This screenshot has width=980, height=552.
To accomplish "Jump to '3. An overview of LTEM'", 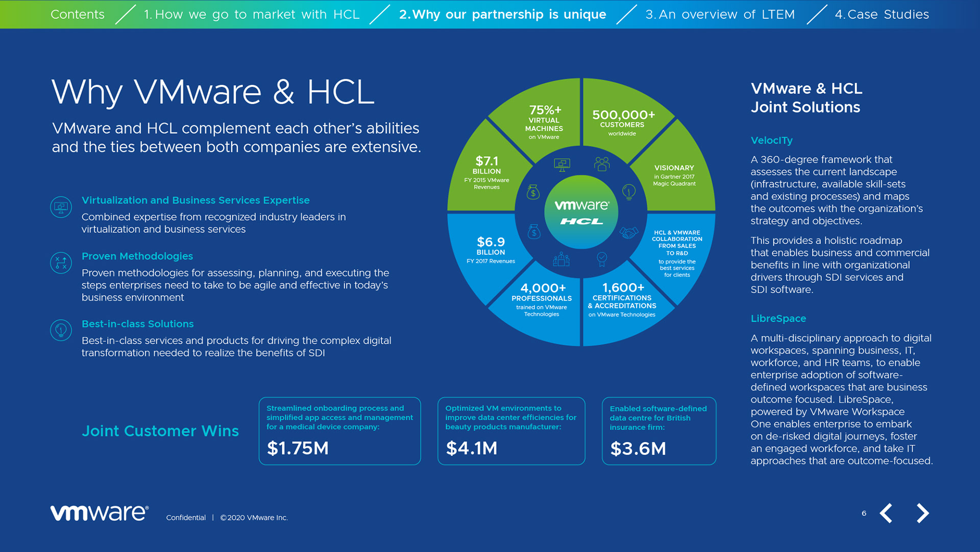I will (720, 14).
